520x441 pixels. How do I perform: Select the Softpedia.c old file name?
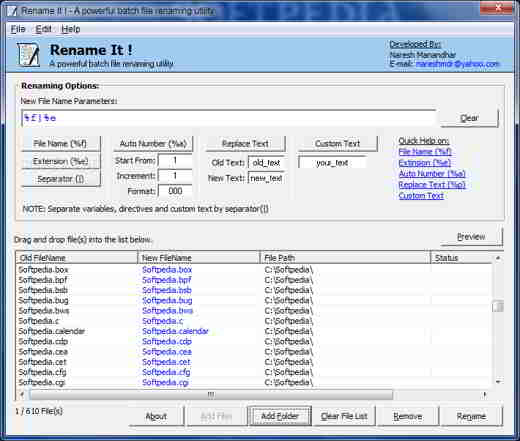pyautogui.click(x=39, y=321)
